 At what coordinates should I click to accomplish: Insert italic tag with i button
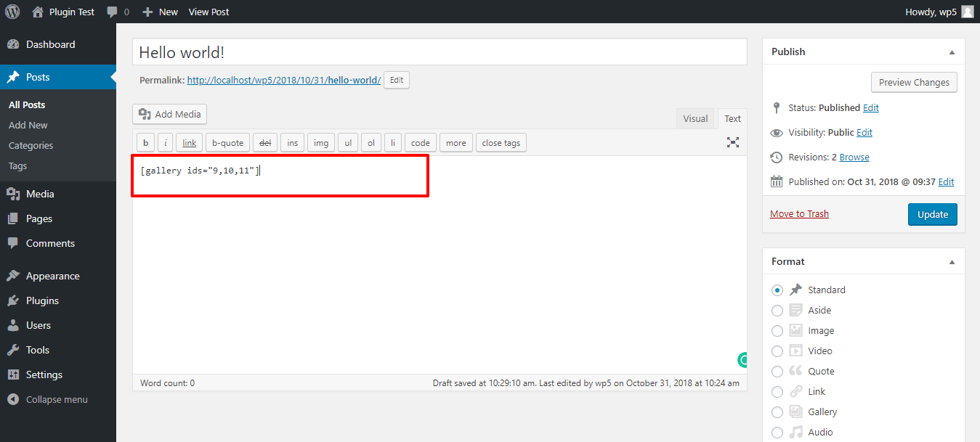(x=166, y=143)
